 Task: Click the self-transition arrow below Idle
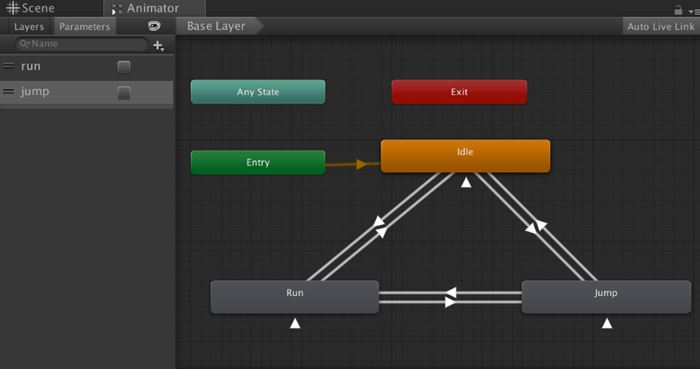(x=466, y=182)
